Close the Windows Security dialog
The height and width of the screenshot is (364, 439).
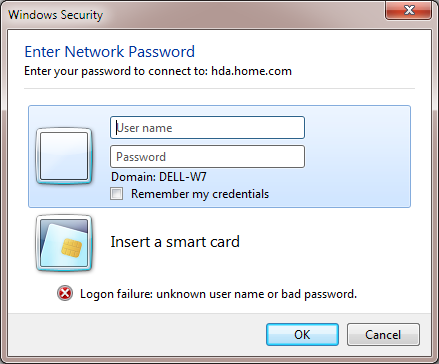(409, 10)
